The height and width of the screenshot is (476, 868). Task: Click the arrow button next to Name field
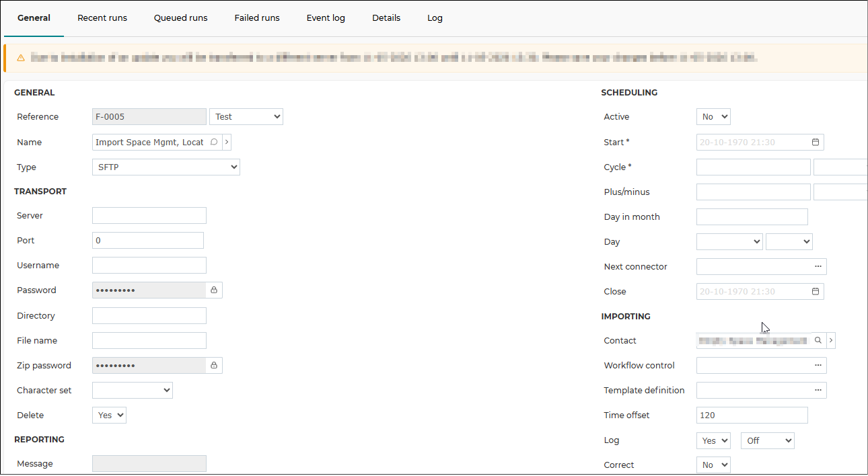click(x=227, y=143)
